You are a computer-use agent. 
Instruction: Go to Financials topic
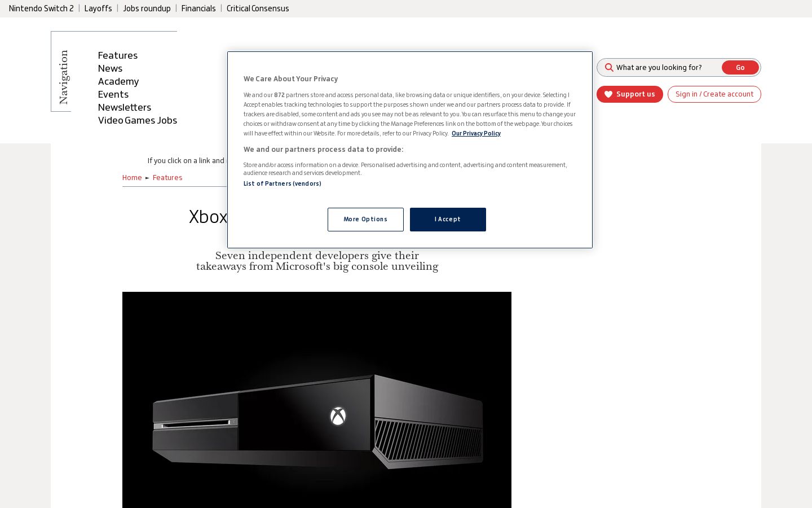(x=198, y=8)
